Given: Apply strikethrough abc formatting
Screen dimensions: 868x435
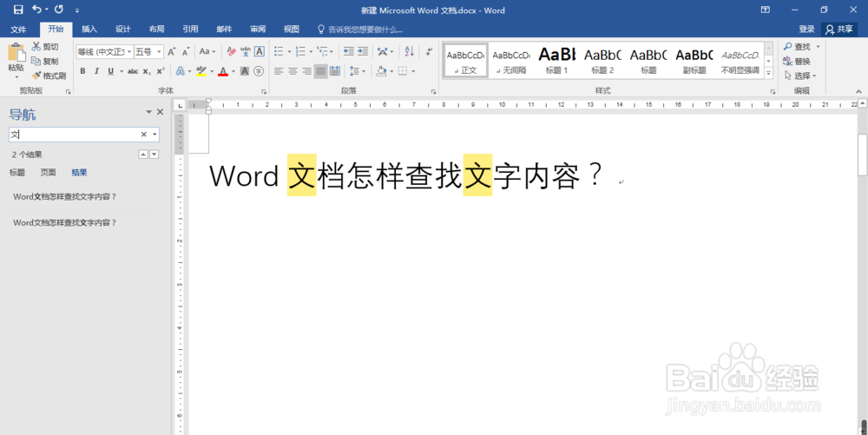Looking at the screenshot, I should pyautogui.click(x=133, y=71).
